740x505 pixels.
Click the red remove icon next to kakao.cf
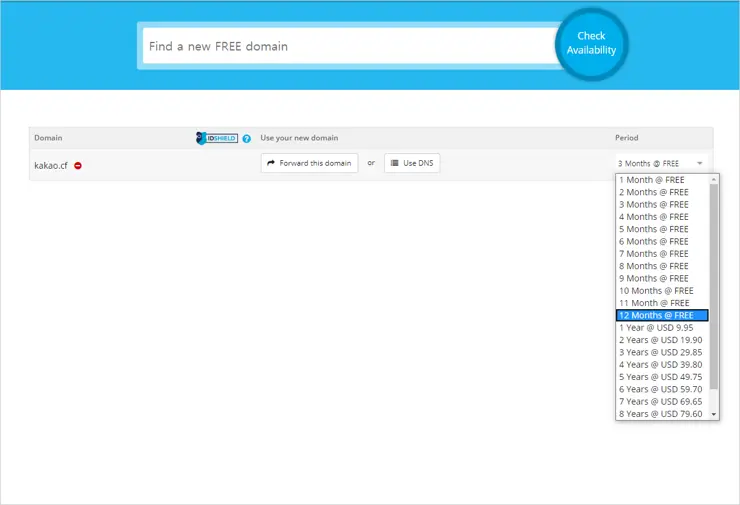point(78,165)
